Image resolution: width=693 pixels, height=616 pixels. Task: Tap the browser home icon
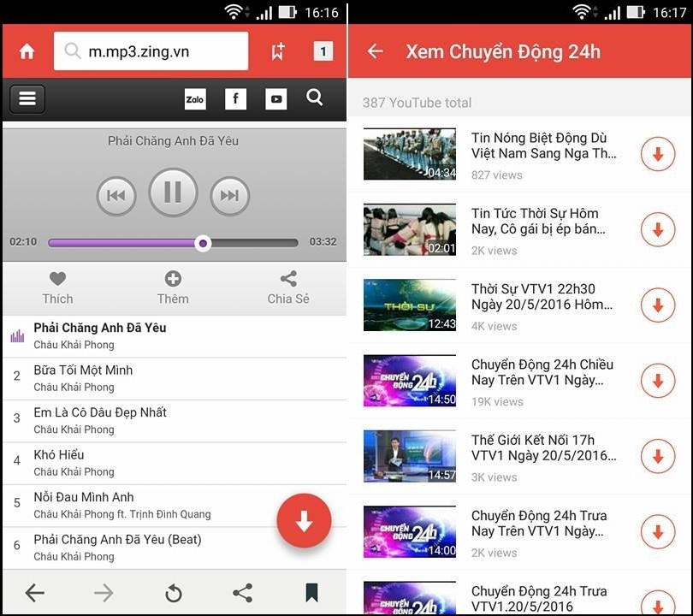click(x=27, y=51)
